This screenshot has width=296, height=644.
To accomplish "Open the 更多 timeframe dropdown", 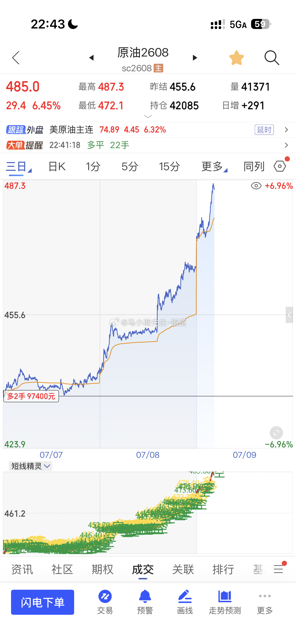I will [x=214, y=167].
